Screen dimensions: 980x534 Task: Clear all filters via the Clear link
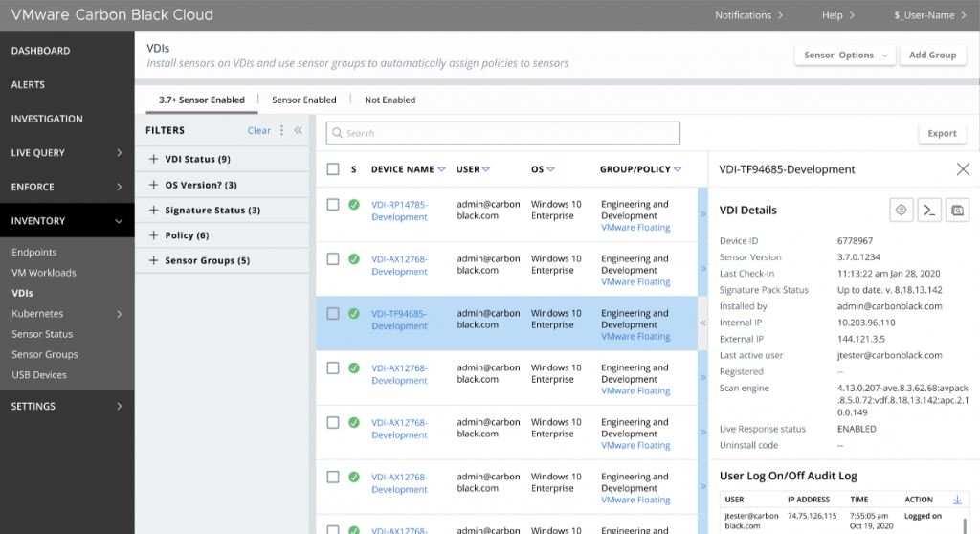coord(258,131)
